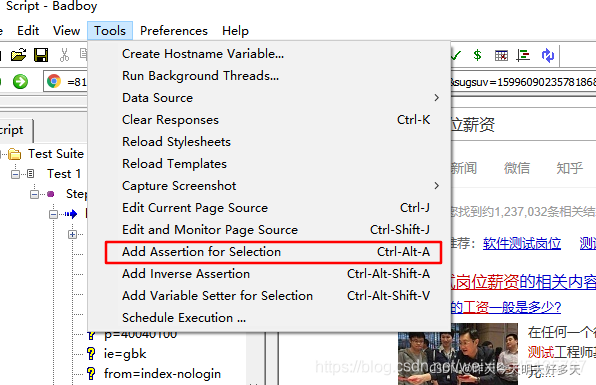Expand the plus node under request
596x385 pixels.
tap(72, 234)
